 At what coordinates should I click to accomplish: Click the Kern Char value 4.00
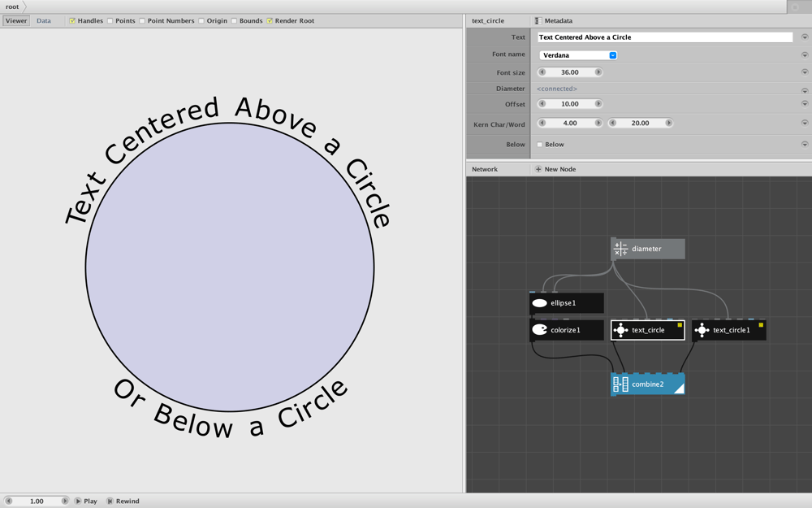point(570,123)
